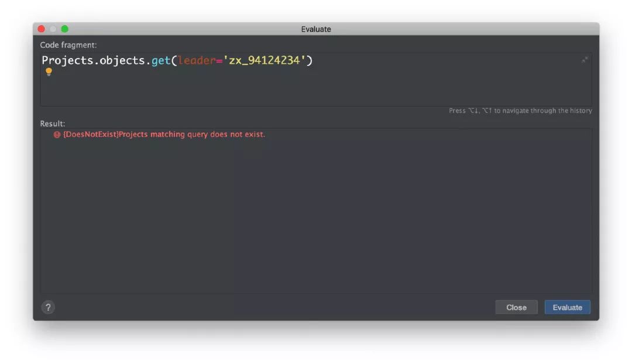Click the yellow lightbulb intention icon
632x364 pixels.
pos(49,72)
